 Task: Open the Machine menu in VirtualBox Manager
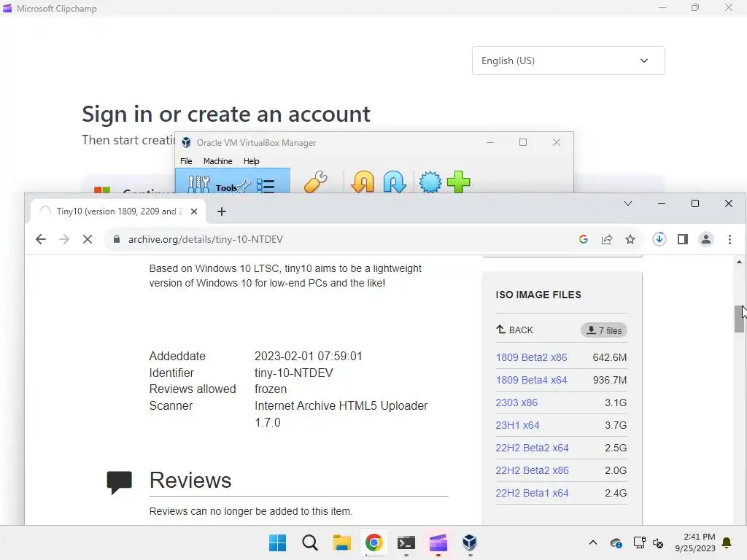[x=217, y=161]
